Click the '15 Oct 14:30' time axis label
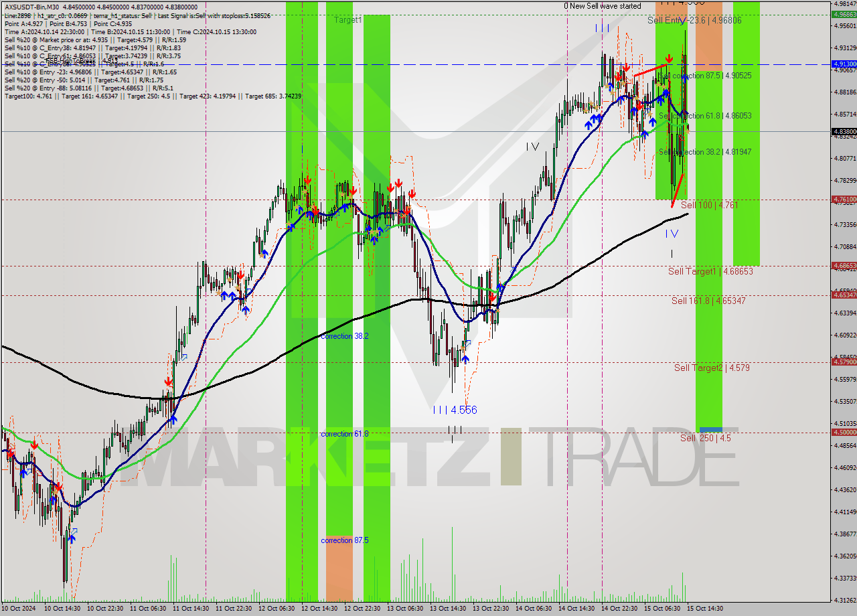This screenshot has height=616, width=857. [705, 609]
